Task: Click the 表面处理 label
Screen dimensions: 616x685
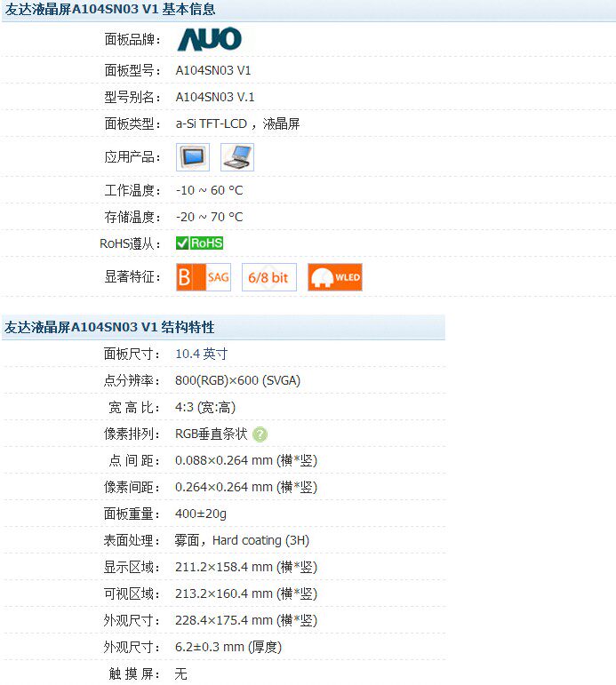Action: tap(132, 540)
